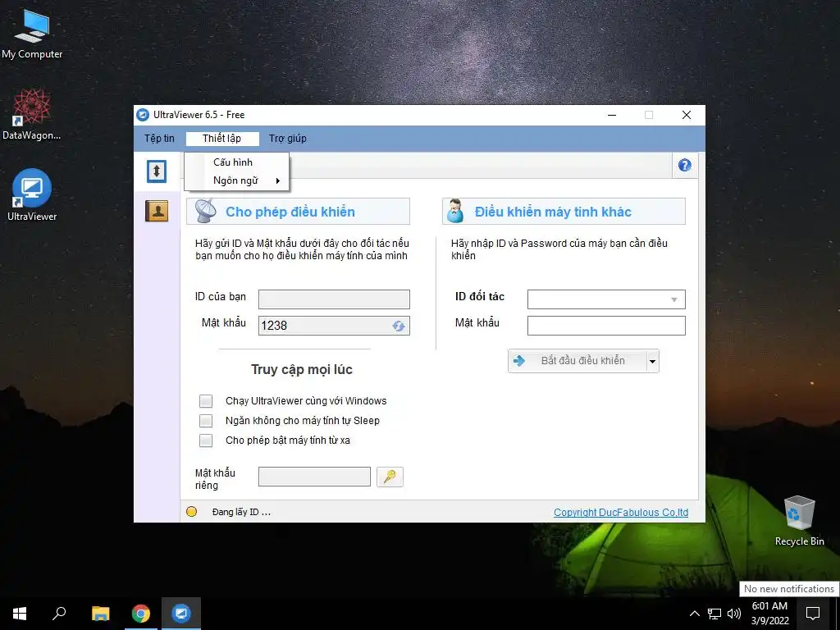Open the arrow beside Bắt đầu điều khiển

(x=652, y=361)
